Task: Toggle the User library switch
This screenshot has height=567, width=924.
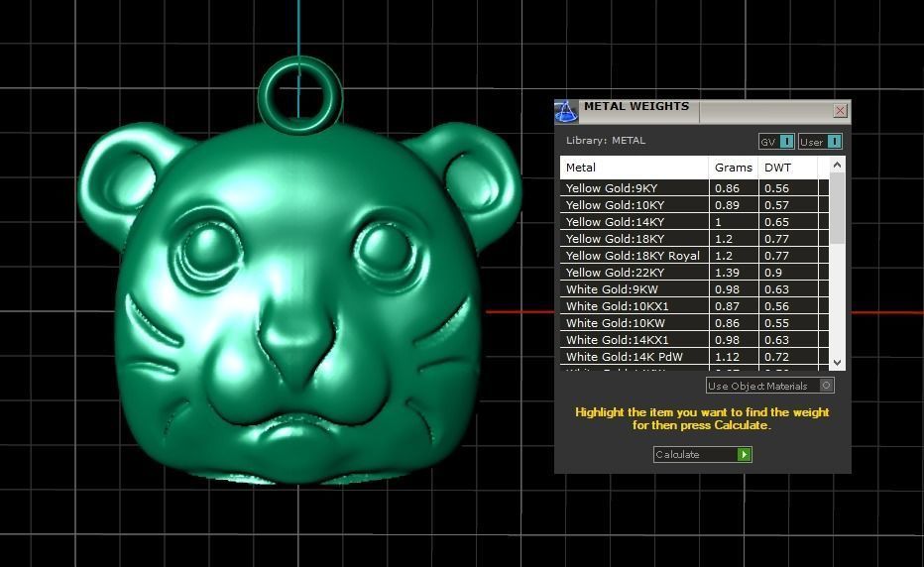Action: click(x=833, y=142)
